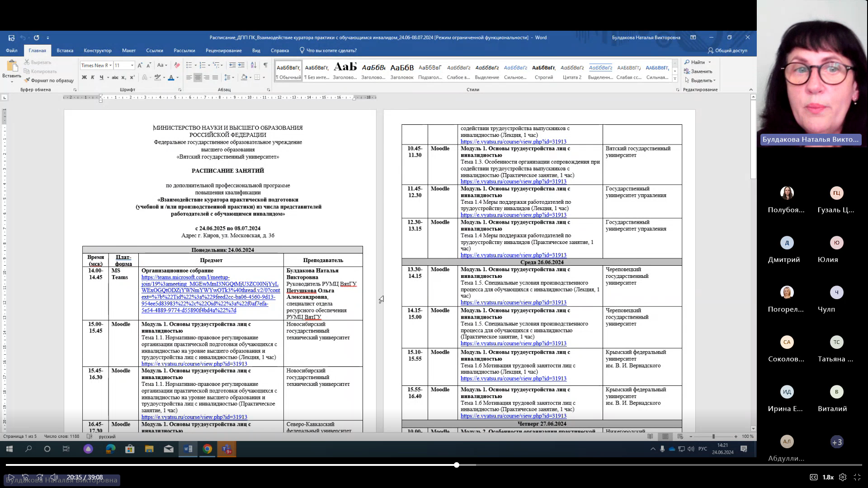Expand the styles gallery with the More arrow
Image resolution: width=868 pixels, height=488 pixels.
[675, 79]
